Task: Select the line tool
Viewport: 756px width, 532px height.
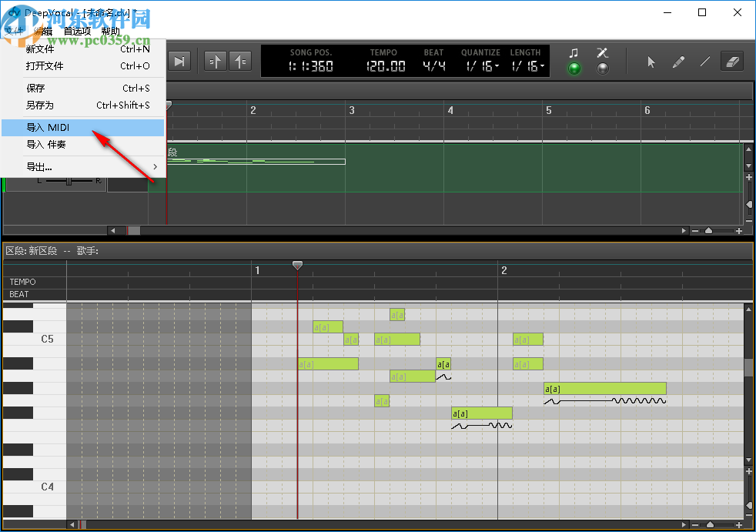Action: click(704, 62)
